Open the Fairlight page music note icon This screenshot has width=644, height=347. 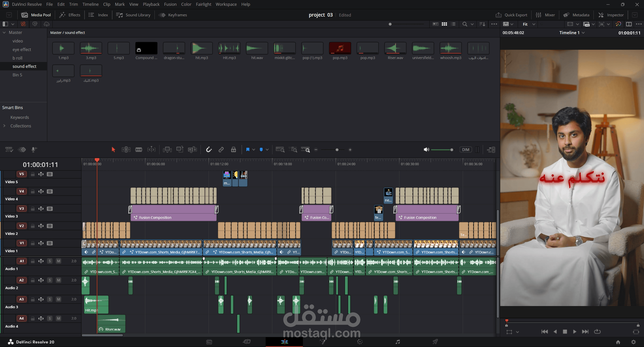[x=397, y=342]
